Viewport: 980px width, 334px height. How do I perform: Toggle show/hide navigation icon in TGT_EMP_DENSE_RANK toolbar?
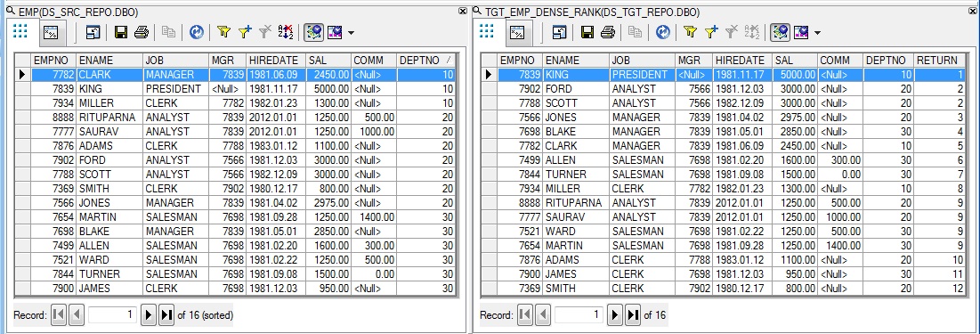780,33
